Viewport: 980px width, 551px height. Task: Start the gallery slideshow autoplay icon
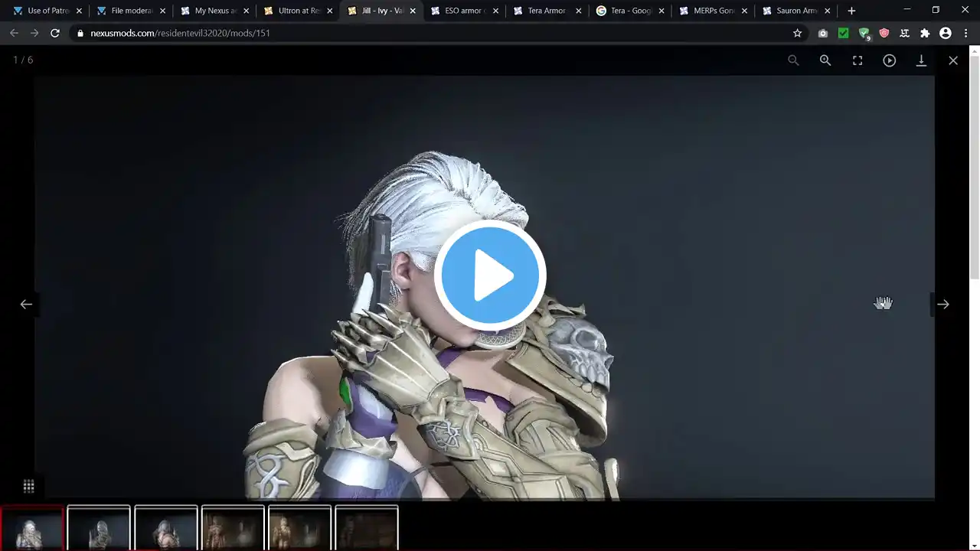(889, 60)
